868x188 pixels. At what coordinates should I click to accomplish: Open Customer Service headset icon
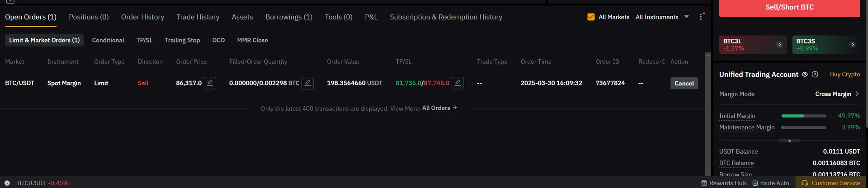[x=804, y=183]
